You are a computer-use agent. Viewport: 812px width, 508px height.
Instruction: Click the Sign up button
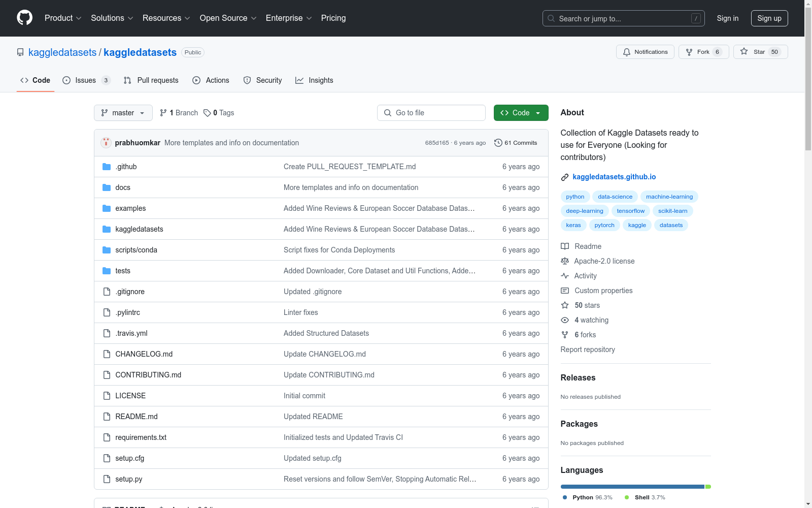(x=769, y=18)
